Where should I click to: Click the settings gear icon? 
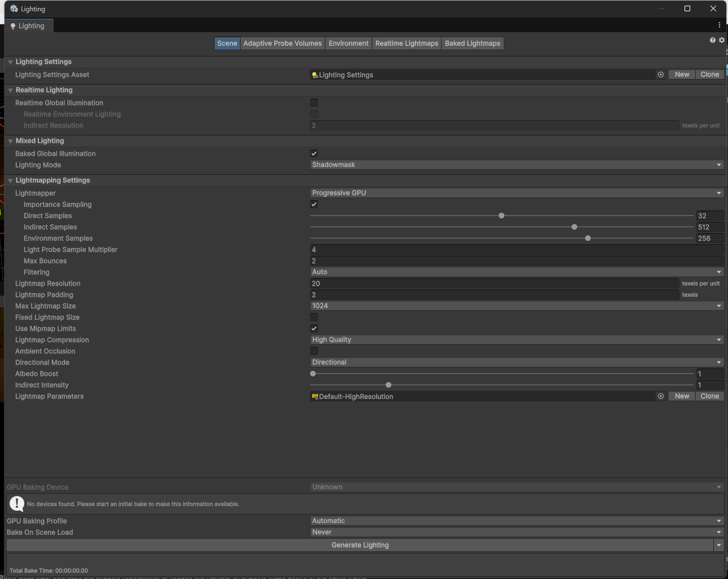click(x=721, y=40)
